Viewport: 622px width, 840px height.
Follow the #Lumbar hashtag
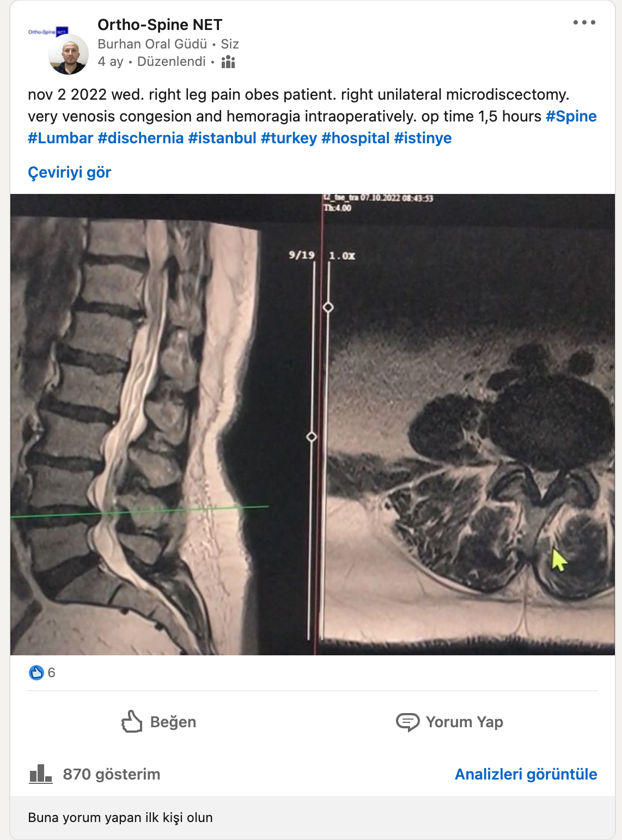60,138
